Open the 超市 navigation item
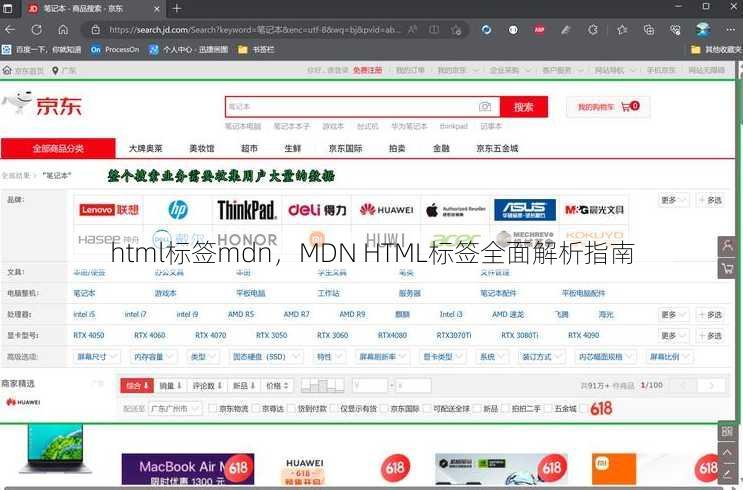743x490 pixels. pyautogui.click(x=249, y=148)
